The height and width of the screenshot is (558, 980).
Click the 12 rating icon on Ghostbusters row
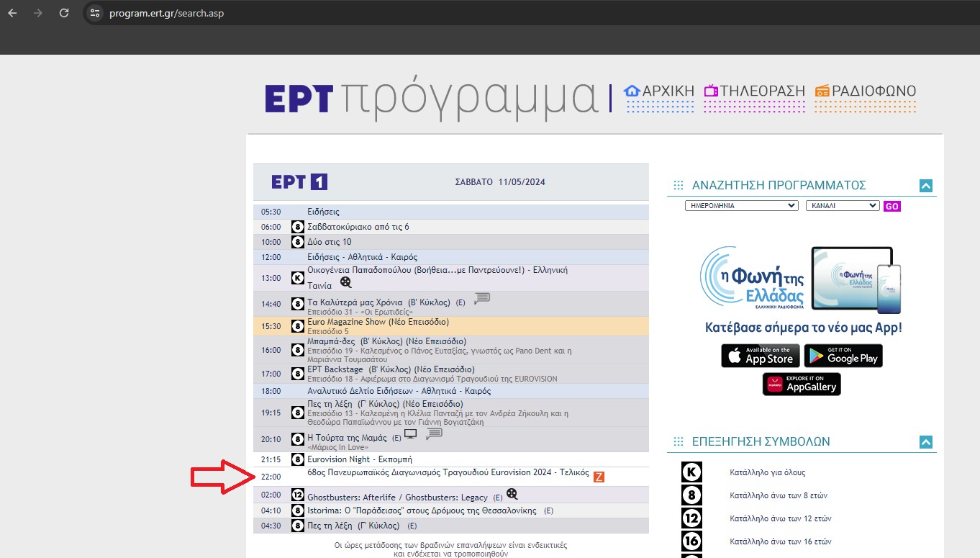tap(297, 495)
